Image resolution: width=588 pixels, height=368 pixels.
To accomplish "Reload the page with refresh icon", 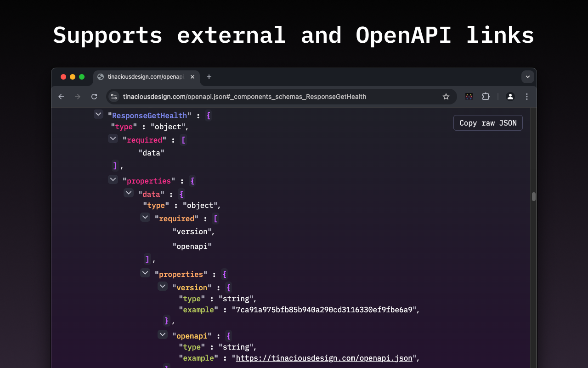I will (94, 97).
